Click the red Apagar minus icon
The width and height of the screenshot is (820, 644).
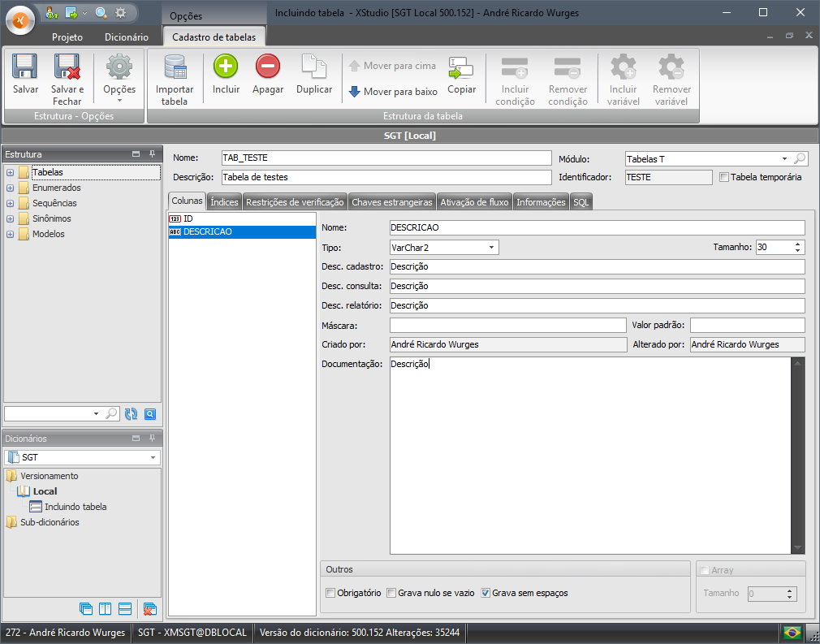pos(268,67)
